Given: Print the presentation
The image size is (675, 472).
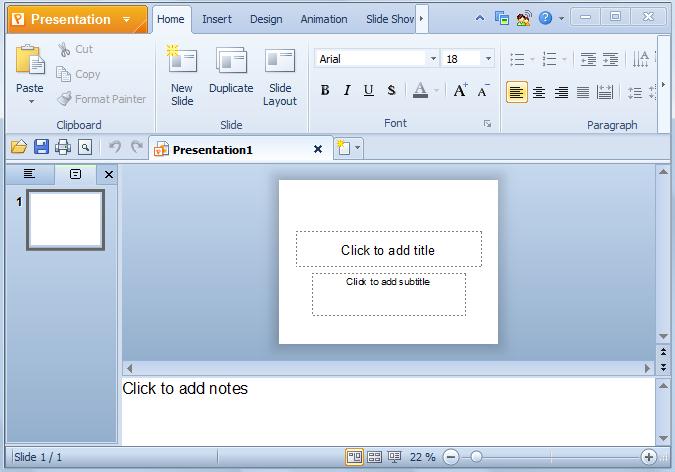Looking at the screenshot, I should [63, 147].
